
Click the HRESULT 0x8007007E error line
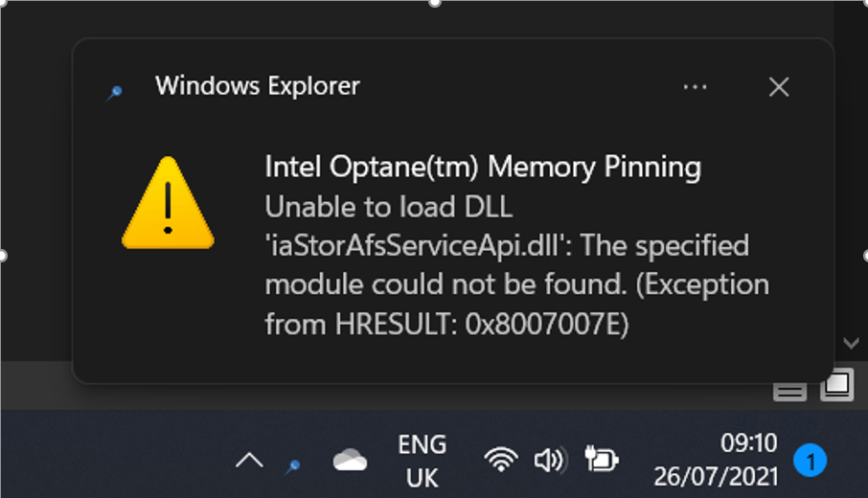(x=446, y=325)
